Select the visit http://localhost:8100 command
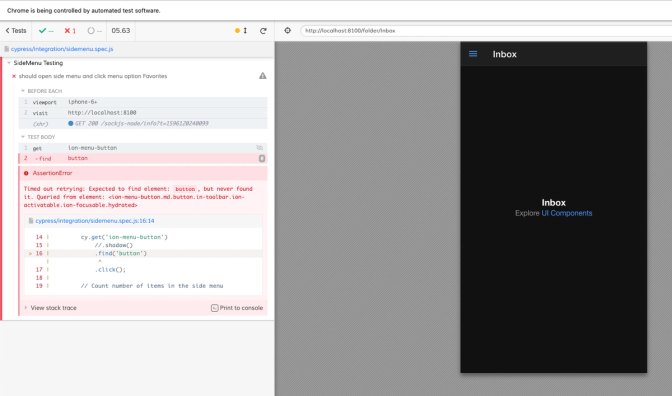 [x=143, y=113]
